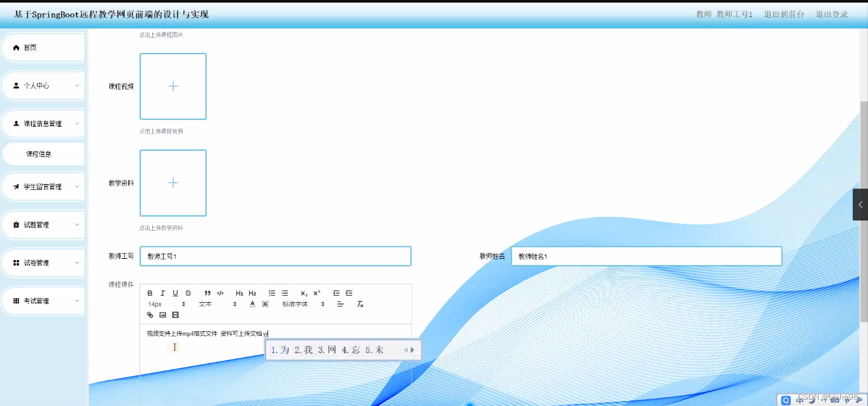This screenshot has height=406, width=868.
Task: Click the code view icon in the editor
Action: coord(220,293)
